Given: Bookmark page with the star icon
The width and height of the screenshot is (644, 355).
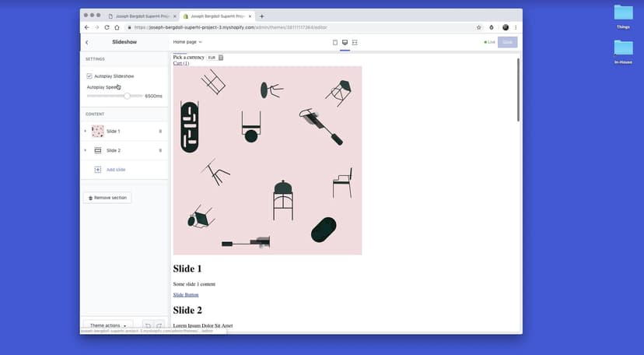Looking at the screenshot, I should [479, 27].
